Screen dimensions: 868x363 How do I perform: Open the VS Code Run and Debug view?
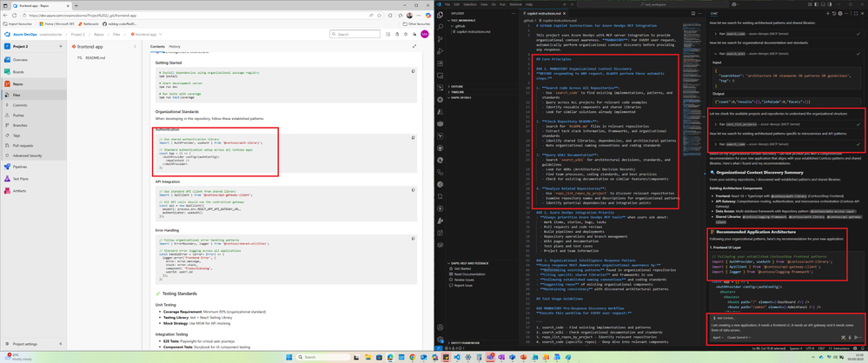(x=441, y=51)
